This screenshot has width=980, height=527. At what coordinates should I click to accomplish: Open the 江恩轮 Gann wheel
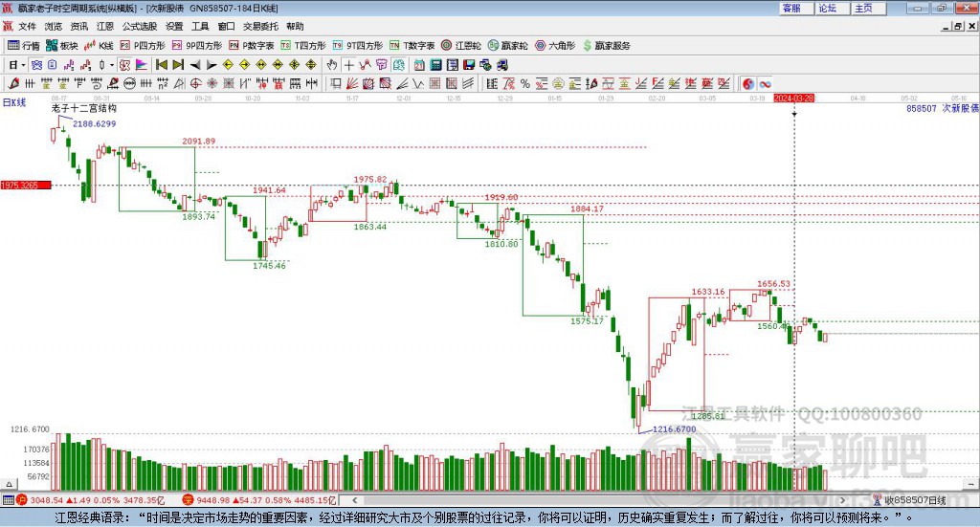point(461,46)
